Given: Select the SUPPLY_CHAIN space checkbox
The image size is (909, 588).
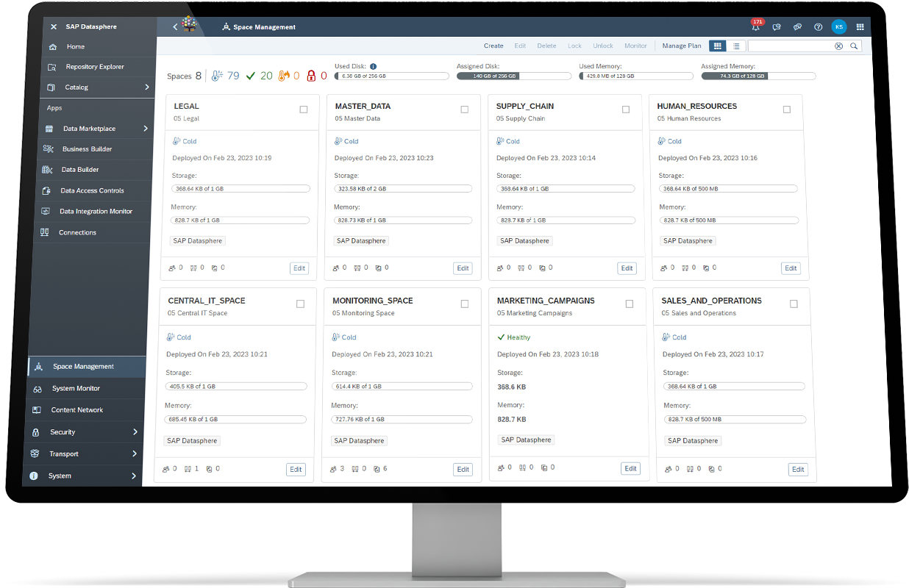Looking at the screenshot, I should 625,110.
